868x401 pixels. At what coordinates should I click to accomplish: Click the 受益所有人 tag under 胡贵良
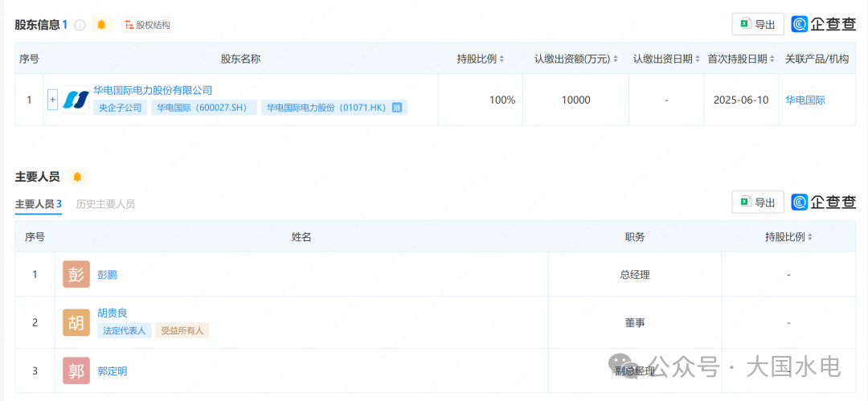(x=182, y=330)
